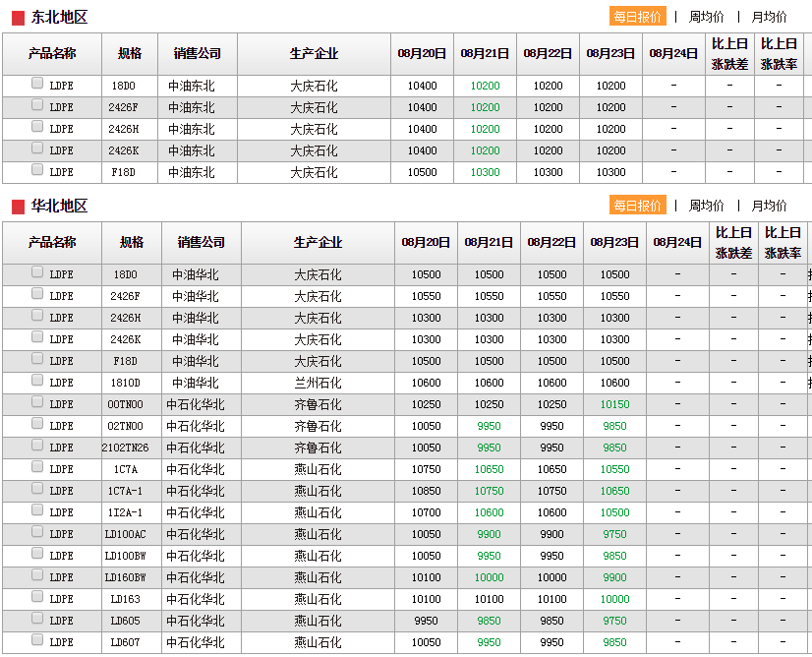
Task: Check the 2426F row checkbox in 东北地区 table
Action: [37, 104]
